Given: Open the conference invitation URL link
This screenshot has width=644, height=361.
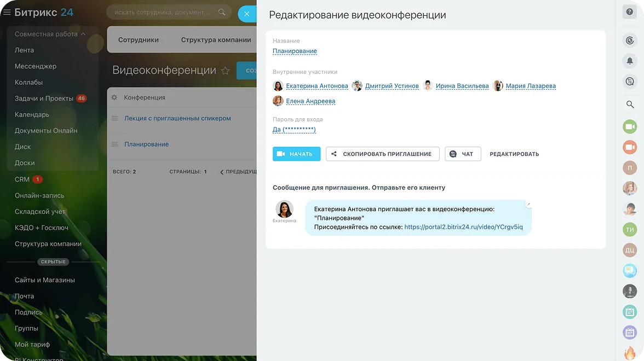Looking at the screenshot, I should 463,227.
